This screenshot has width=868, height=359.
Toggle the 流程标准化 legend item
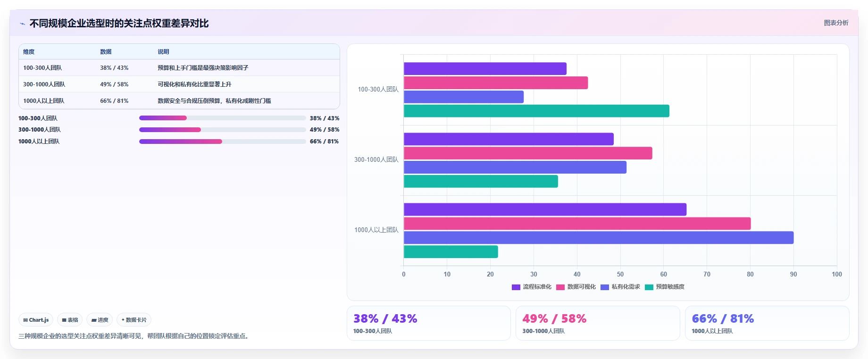532,287
